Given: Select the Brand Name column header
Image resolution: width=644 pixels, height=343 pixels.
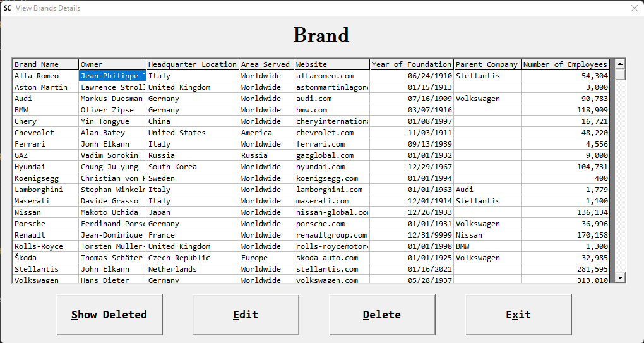Looking at the screenshot, I should point(45,64).
